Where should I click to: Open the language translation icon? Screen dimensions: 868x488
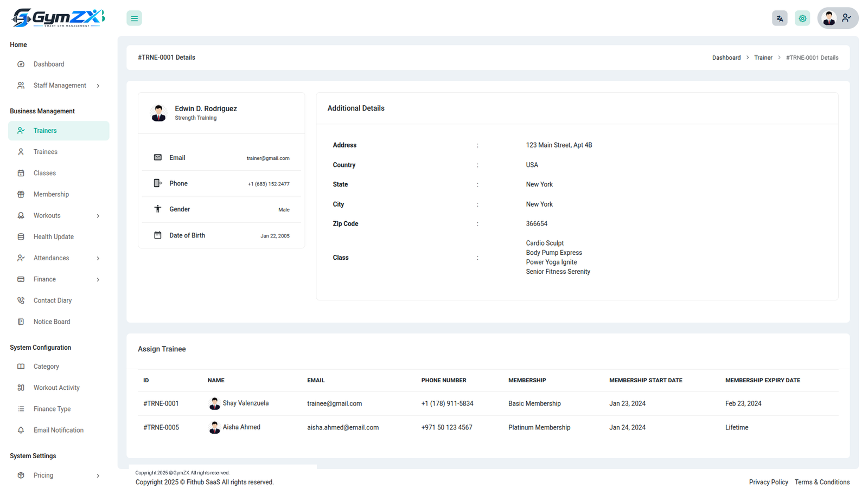pyautogui.click(x=780, y=18)
